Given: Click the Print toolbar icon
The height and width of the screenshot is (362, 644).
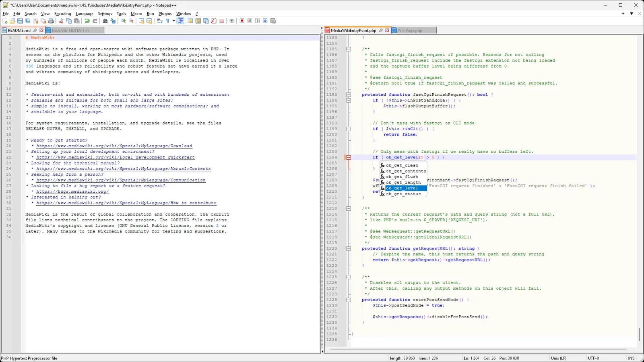Looking at the screenshot, I should pos(51,21).
